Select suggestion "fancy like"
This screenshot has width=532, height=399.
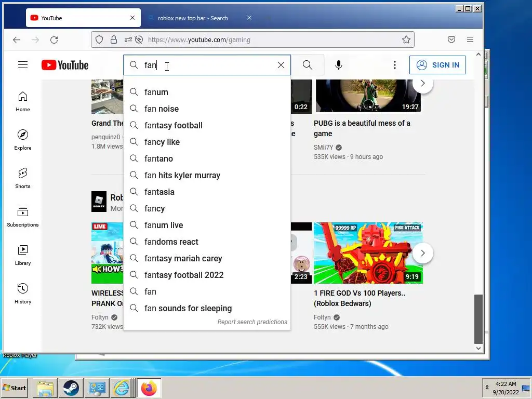pyautogui.click(x=207, y=142)
